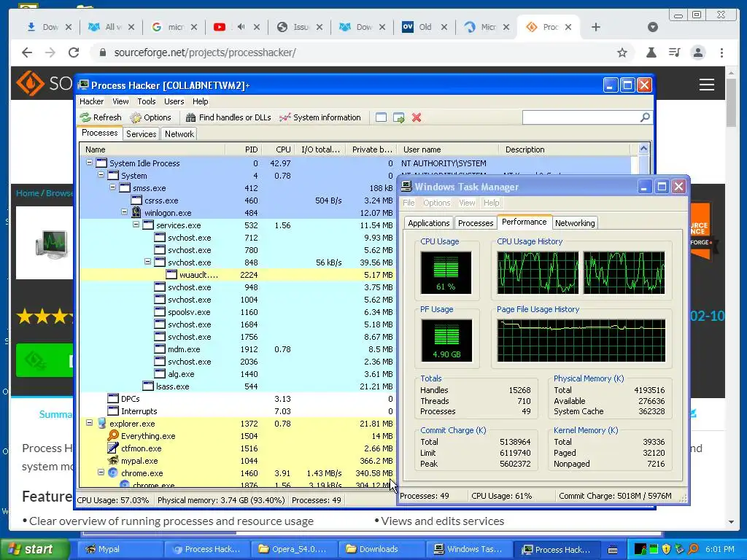747x560 pixels.
Task: Open the SourceForge hamburger menu
Action: pos(706,85)
